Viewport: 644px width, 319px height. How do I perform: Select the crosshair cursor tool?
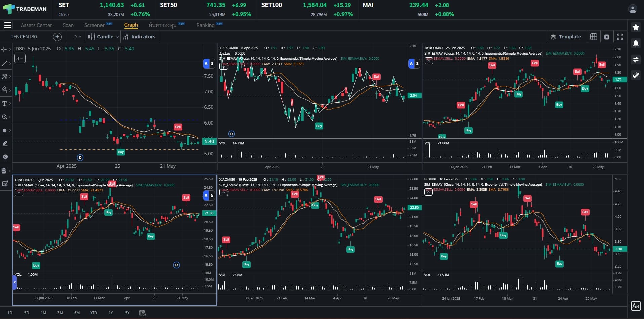4,49
